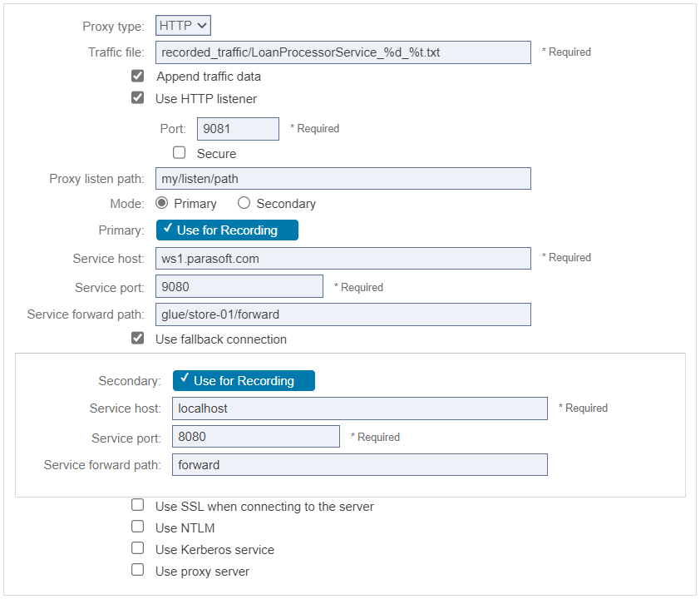The image size is (700, 599).
Task: Select the Secondary mode radio button
Action: 244,203
